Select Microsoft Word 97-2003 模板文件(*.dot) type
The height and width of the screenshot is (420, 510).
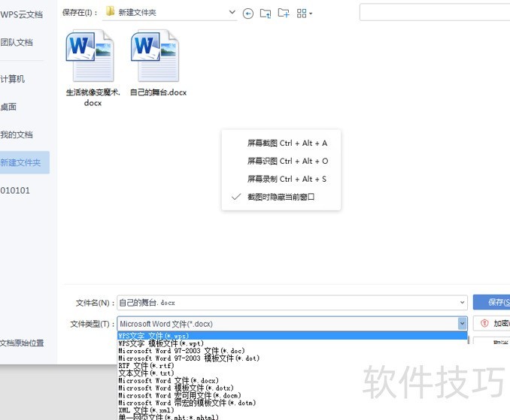coord(292,358)
